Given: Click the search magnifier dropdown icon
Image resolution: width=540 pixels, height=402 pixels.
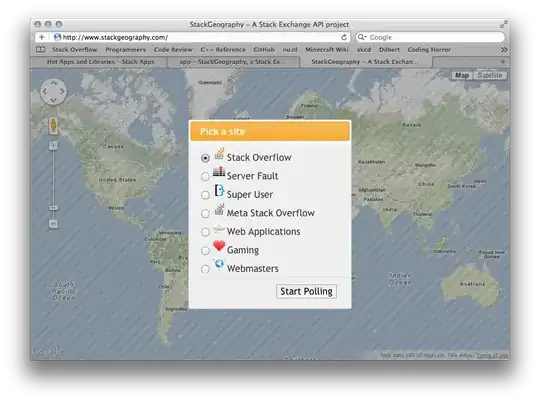Looking at the screenshot, I should click(362, 37).
